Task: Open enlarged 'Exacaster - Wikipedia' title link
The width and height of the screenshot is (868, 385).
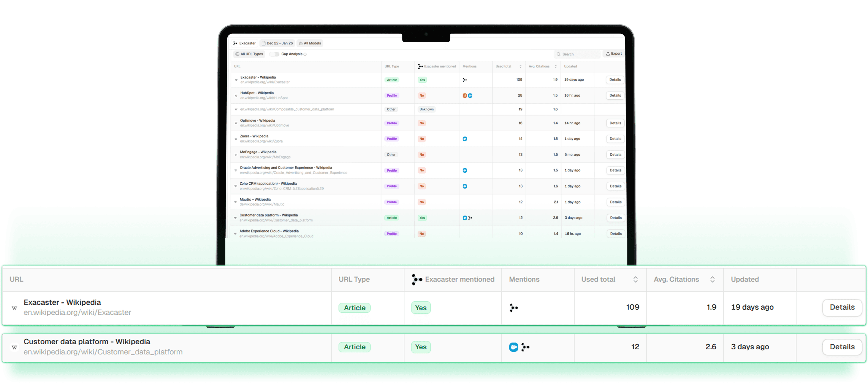Action: [x=62, y=303]
